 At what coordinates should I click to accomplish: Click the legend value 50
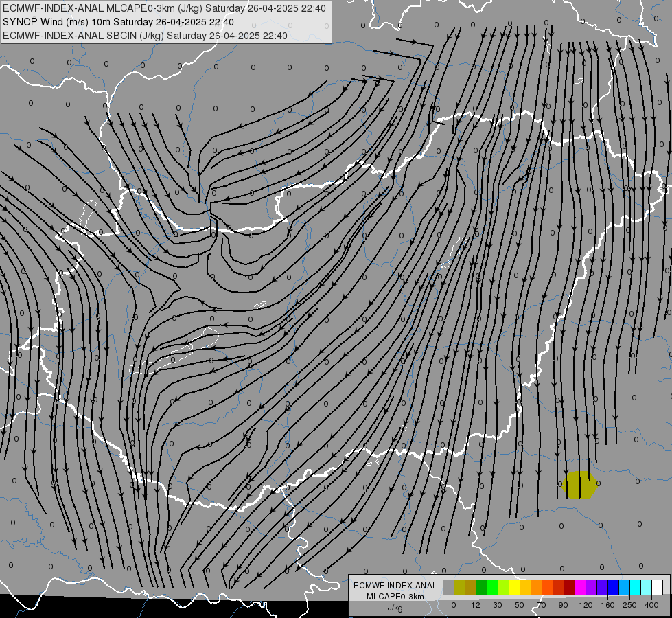point(520,605)
